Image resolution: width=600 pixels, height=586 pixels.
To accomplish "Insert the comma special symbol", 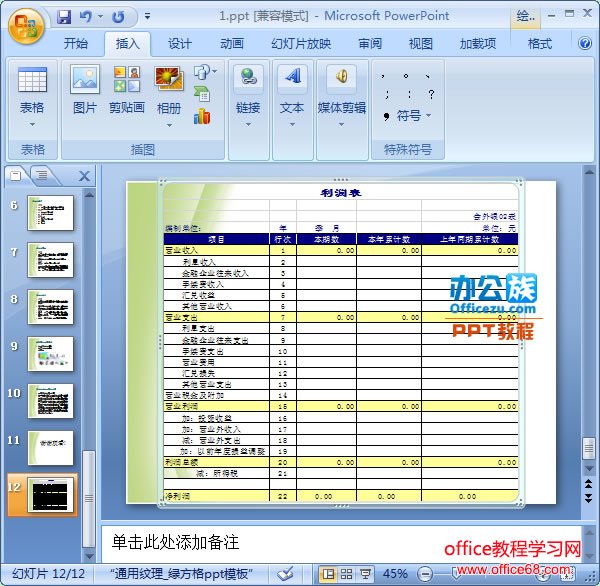I will tap(383, 77).
